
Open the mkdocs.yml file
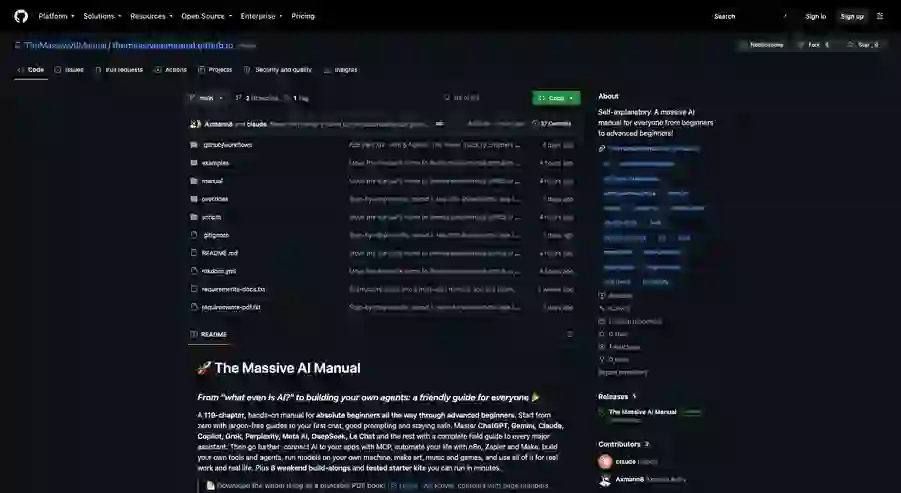[219, 271]
